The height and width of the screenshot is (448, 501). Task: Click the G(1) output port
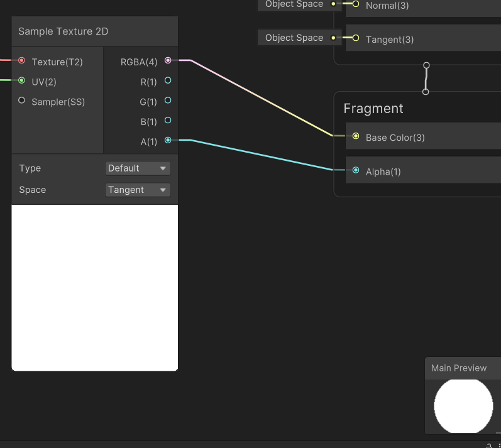tap(168, 101)
